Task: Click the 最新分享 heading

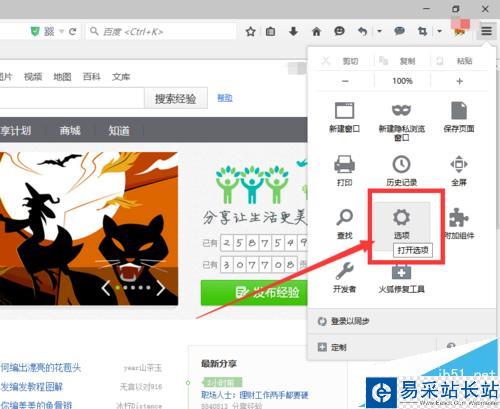Action: tap(219, 363)
